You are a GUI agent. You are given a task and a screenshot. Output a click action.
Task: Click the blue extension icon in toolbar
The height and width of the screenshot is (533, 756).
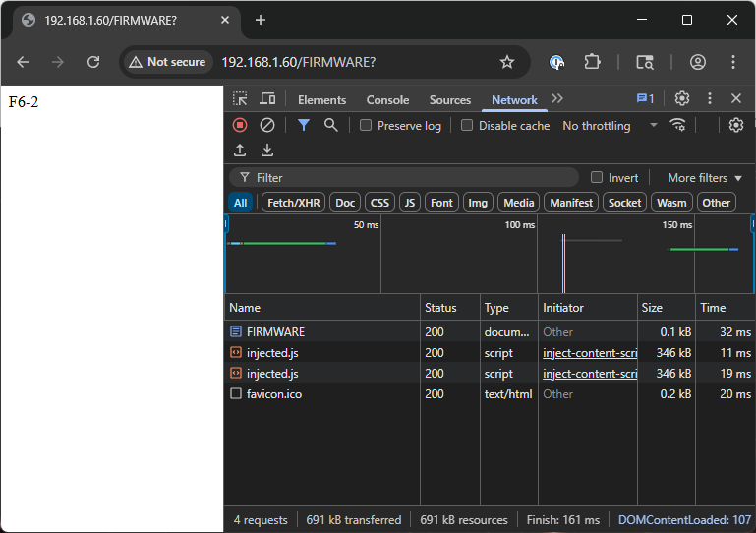pos(556,62)
